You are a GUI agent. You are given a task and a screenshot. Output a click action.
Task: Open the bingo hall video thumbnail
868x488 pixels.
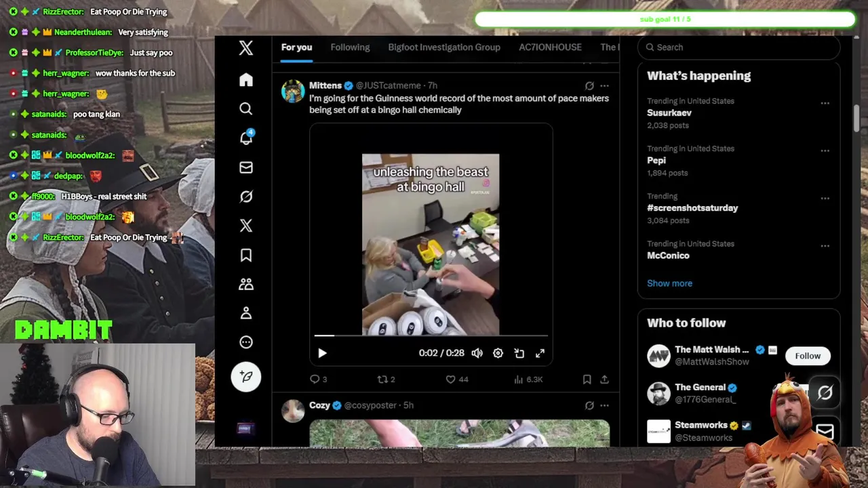pos(431,245)
